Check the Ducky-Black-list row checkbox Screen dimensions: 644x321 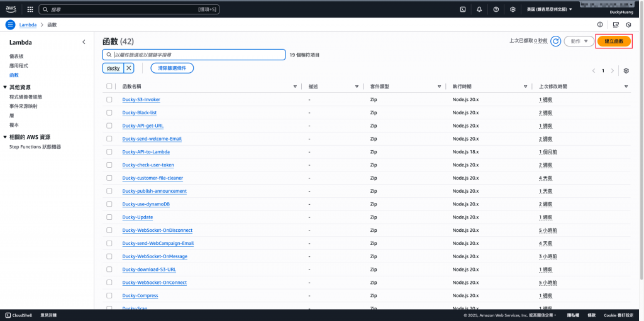click(109, 112)
